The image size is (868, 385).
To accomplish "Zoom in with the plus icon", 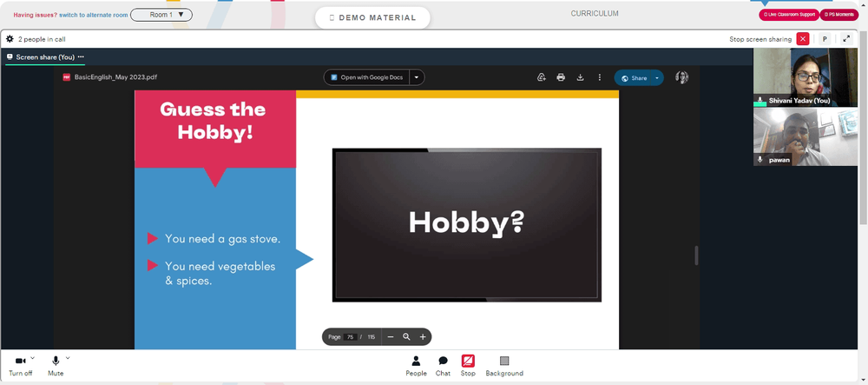I will point(423,337).
